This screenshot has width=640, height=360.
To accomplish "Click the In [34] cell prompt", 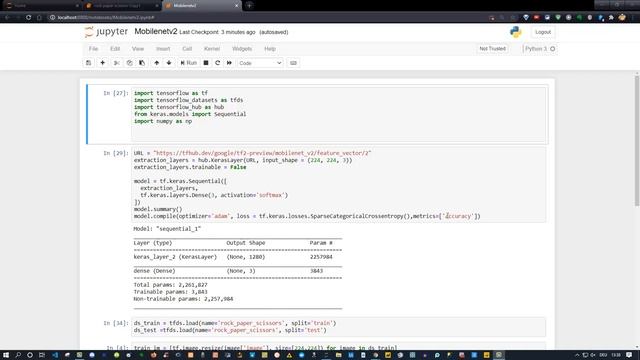I will point(116,323).
